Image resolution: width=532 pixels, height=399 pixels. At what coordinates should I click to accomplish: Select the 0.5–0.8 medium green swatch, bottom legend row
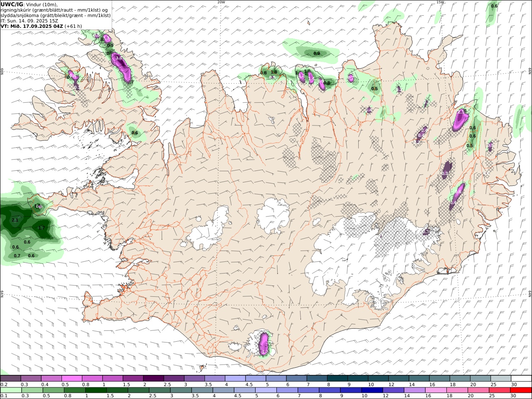[x=53, y=390]
